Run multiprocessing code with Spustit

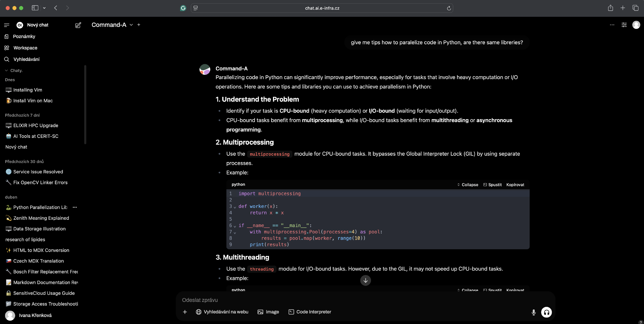pyautogui.click(x=492, y=185)
